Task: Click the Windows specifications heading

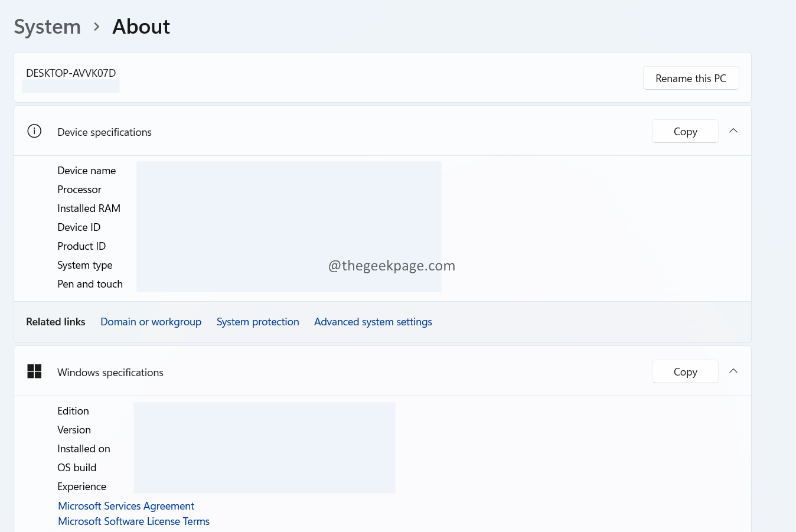Action: (x=110, y=373)
